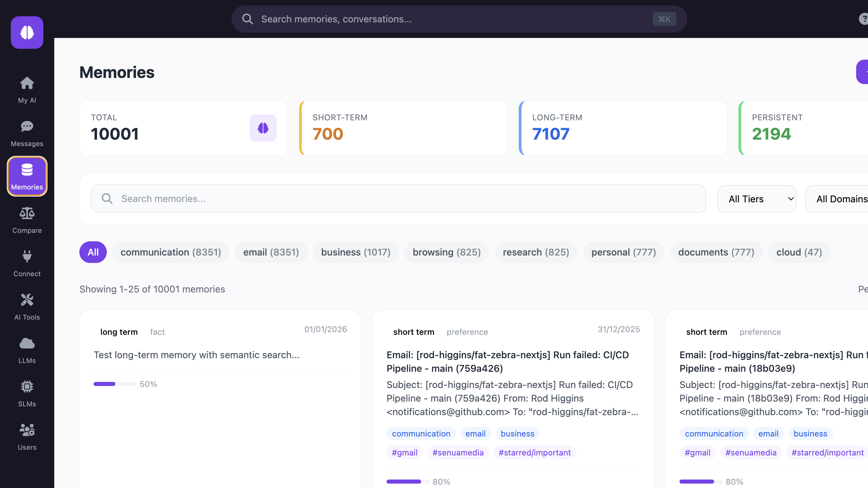The image size is (868, 488).
Task: Open the Compare tool from the sidebar
Action: pos(27,219)
